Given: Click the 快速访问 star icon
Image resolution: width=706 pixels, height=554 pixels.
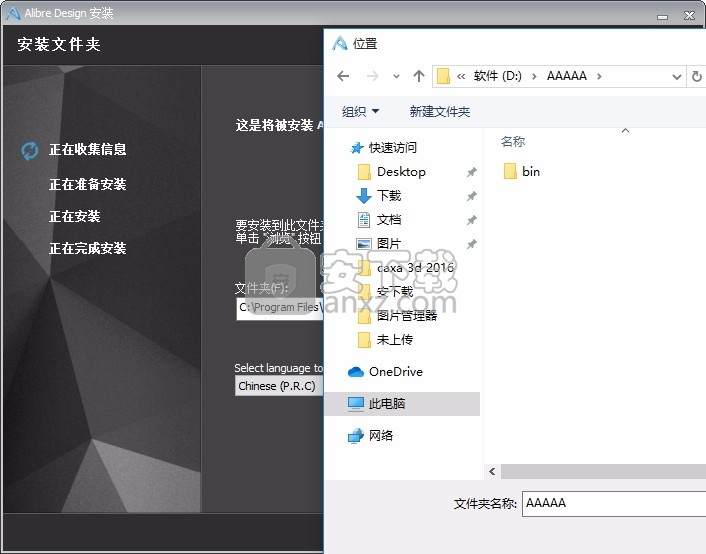Looking at the screenshot, I should [357, 148].
